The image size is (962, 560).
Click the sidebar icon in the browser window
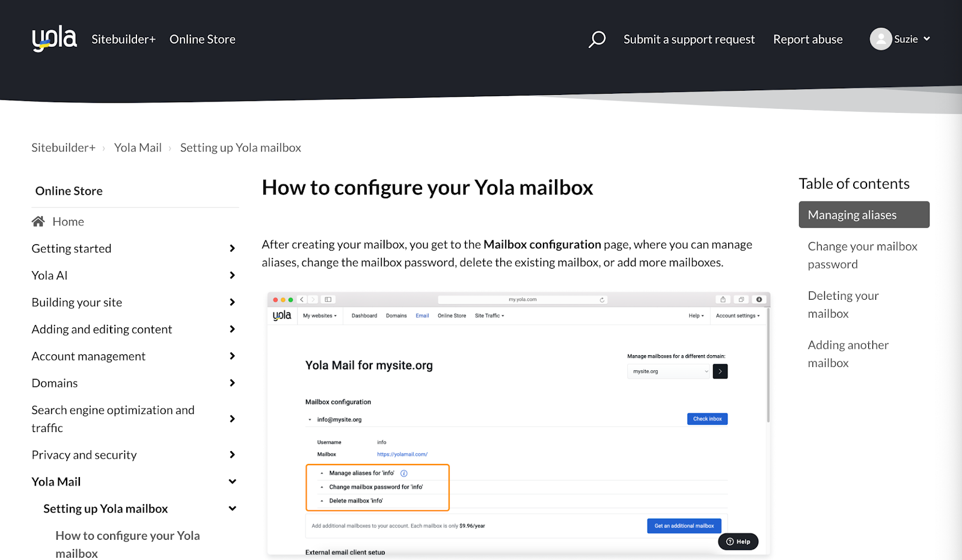[328, 299]
